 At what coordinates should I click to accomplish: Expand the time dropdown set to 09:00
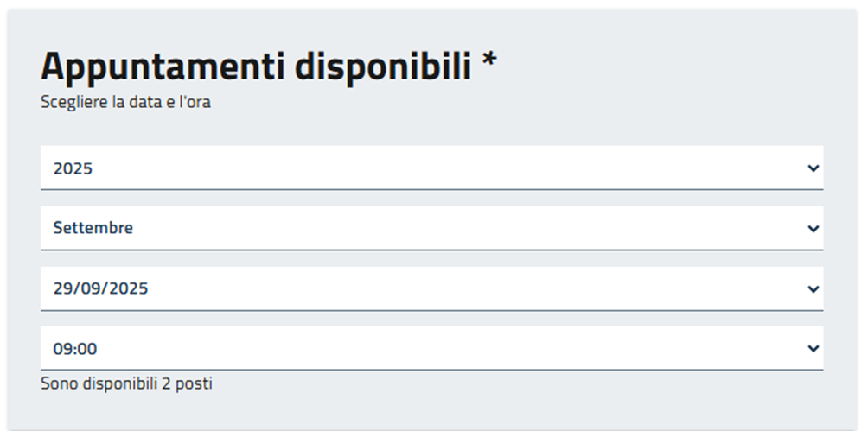point(431,349)
